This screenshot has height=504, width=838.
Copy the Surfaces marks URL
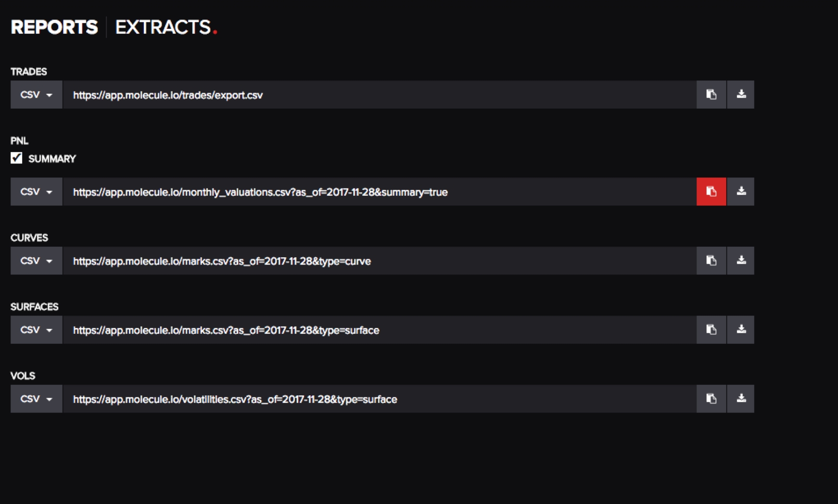(x=711, y=330)
